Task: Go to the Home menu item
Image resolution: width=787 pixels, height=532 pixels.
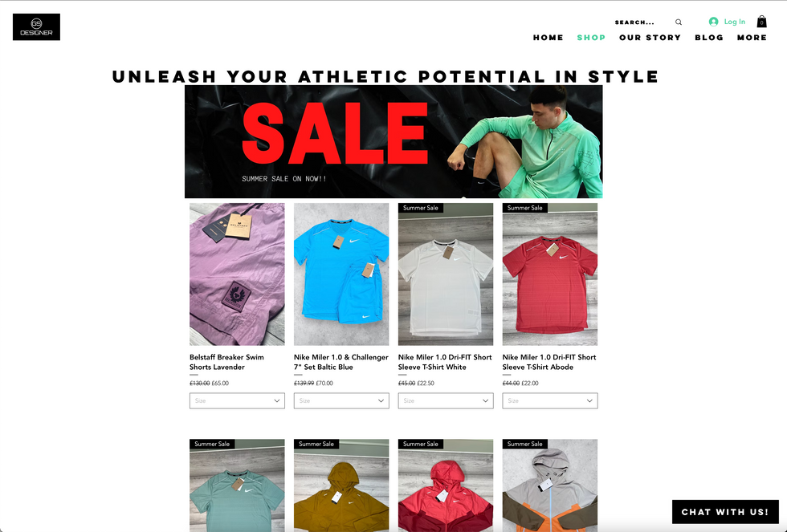Action: (548, 38)
